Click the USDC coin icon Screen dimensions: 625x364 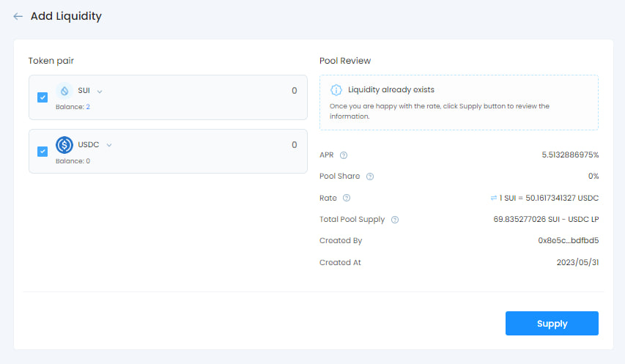pyautogui.click(x=64, y=145)
